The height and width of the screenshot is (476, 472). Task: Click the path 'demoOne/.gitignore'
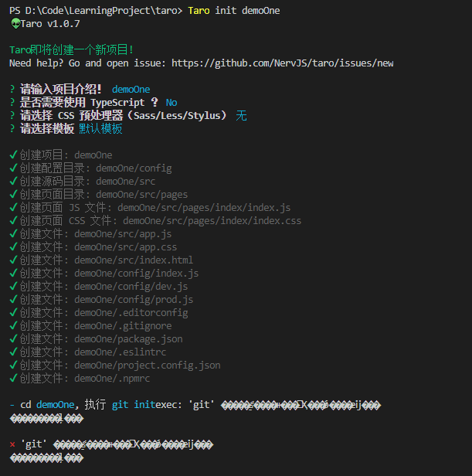point(124,326)
